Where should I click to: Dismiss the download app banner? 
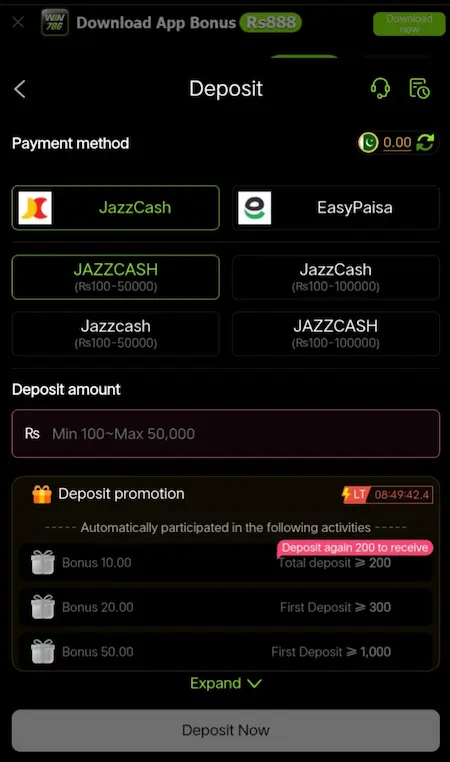point(18,22)
